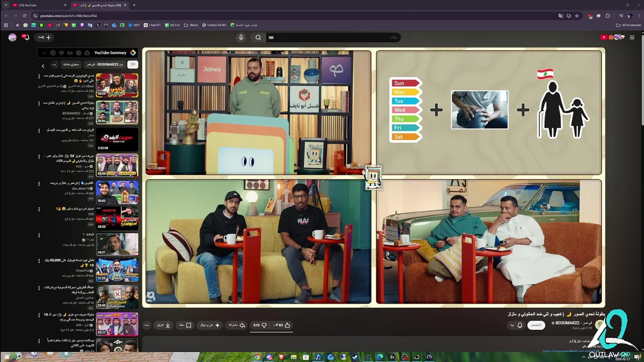
Task: Click the Create (+) button
Action: 44,37
